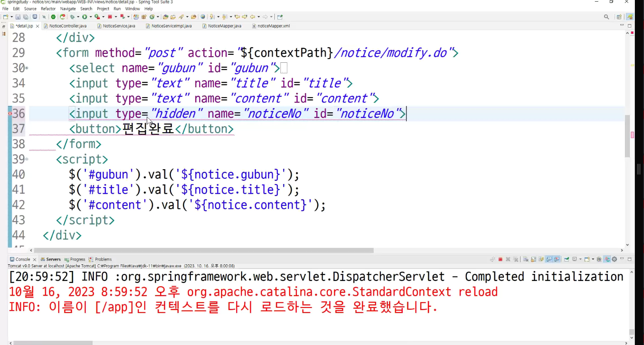This screenshot has width=644, height=345.
Task: Open the Servers view tab
Action: point(51,259)
